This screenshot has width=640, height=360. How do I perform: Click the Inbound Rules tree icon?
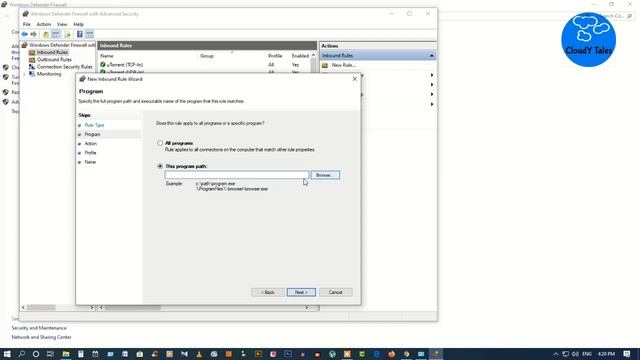(x=32, y=52)
